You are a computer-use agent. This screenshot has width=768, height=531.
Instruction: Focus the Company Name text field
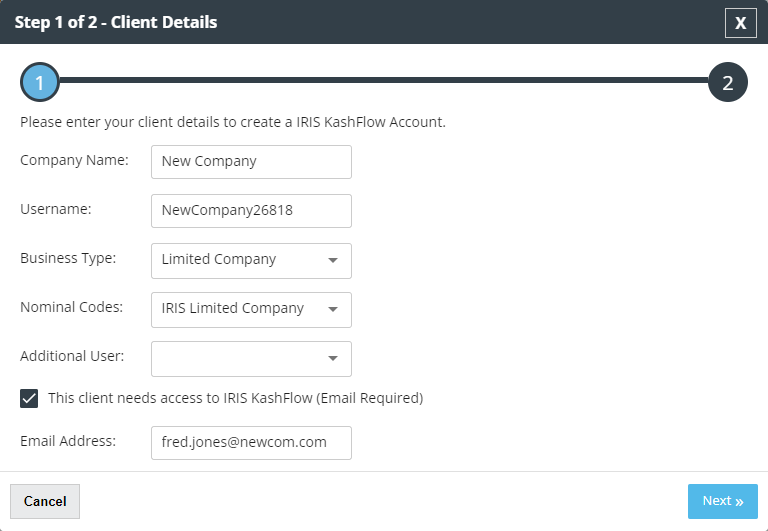[x=251, y=162]
